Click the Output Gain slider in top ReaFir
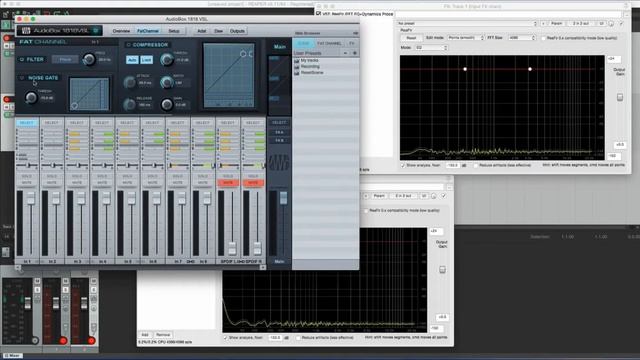640x360 pixels. [x=620, y=97]
